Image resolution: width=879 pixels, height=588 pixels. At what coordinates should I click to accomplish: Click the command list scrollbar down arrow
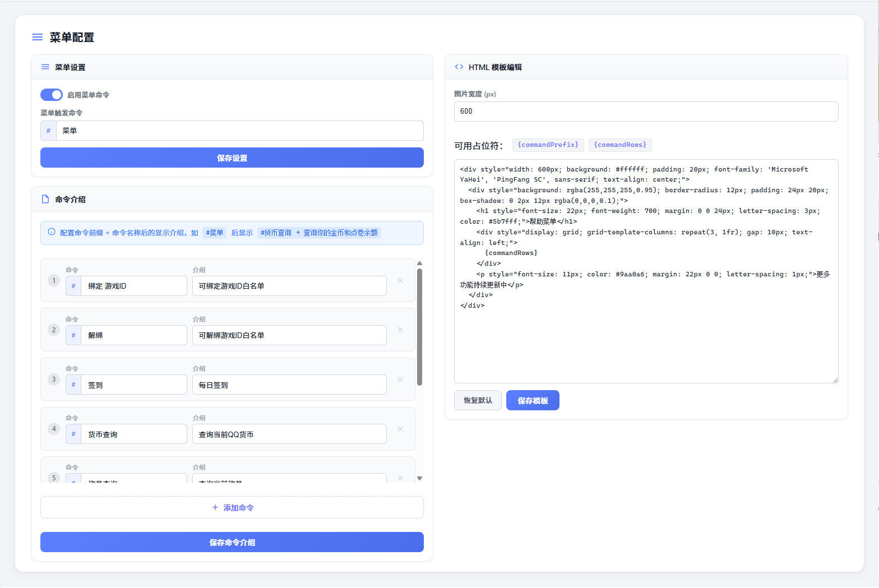coord(419,478)
